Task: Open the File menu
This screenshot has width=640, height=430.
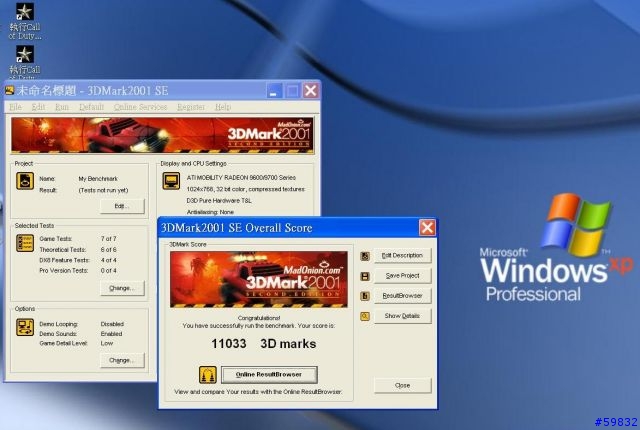Action: tap(16, 107)
